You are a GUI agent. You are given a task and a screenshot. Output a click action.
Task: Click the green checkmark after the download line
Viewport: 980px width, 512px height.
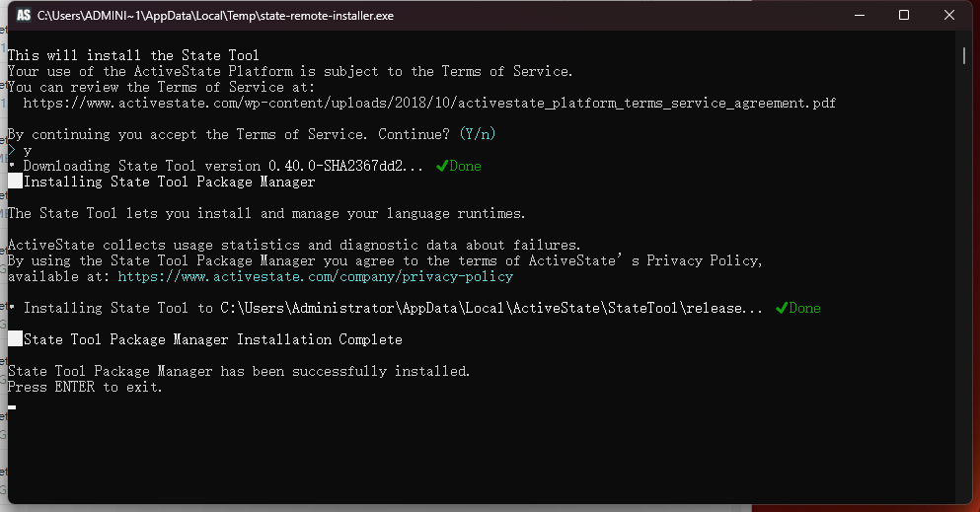coord(442,166)
